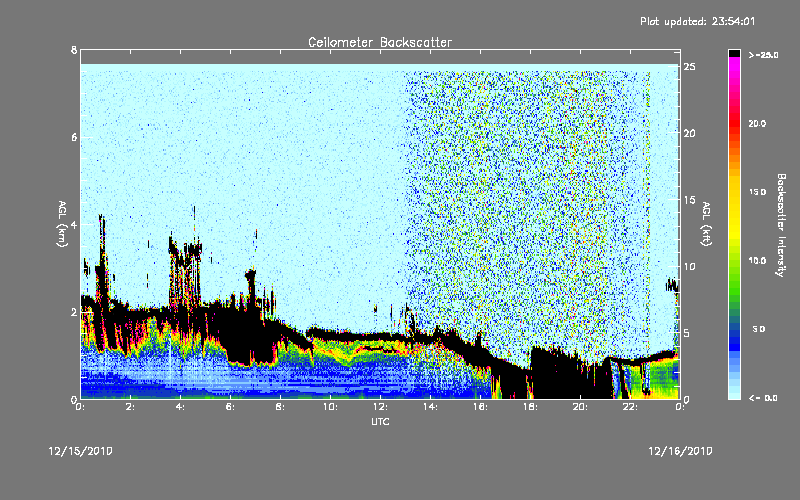Select the end date "12/16/2010"
The image size is (800, 500).
tap(680, 451)
